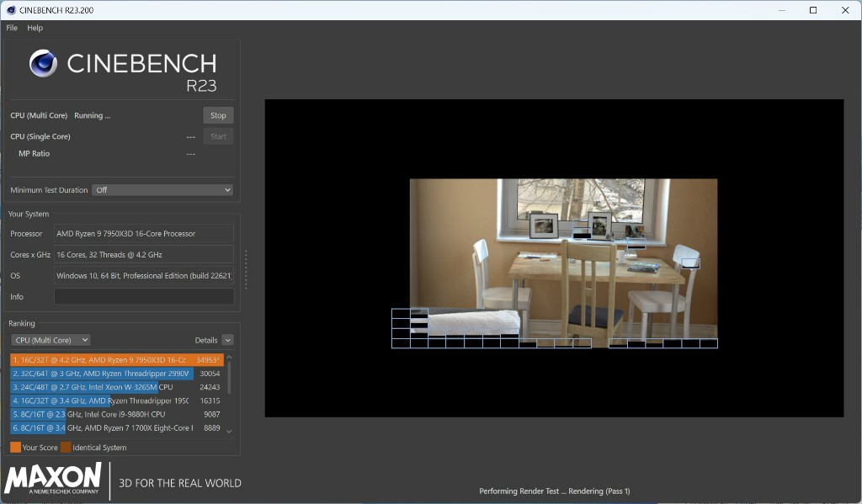Click the Maxon logo at bottom left
The width and height of the screenshot is (862, 504).
pyautogui.click(x=53, y=479)
